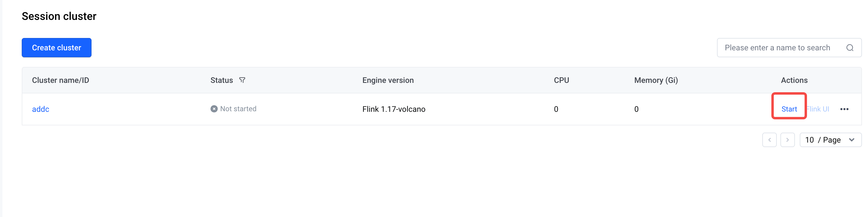868x217 pixels.
Task: Click the Engine version column header
Action: [388, 80]
